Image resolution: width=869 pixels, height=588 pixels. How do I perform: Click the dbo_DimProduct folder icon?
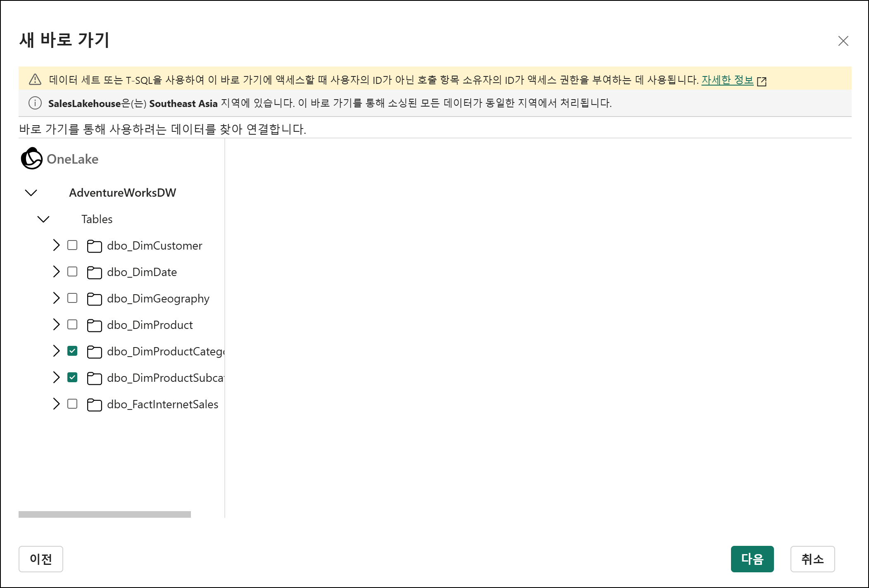[94, 325]
